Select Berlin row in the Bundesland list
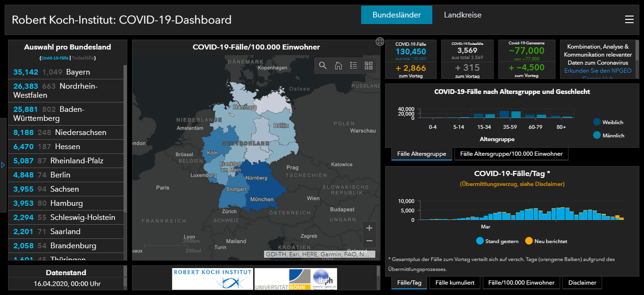The width and height of the screenshot is (644, 295). [x=66, y=175]
